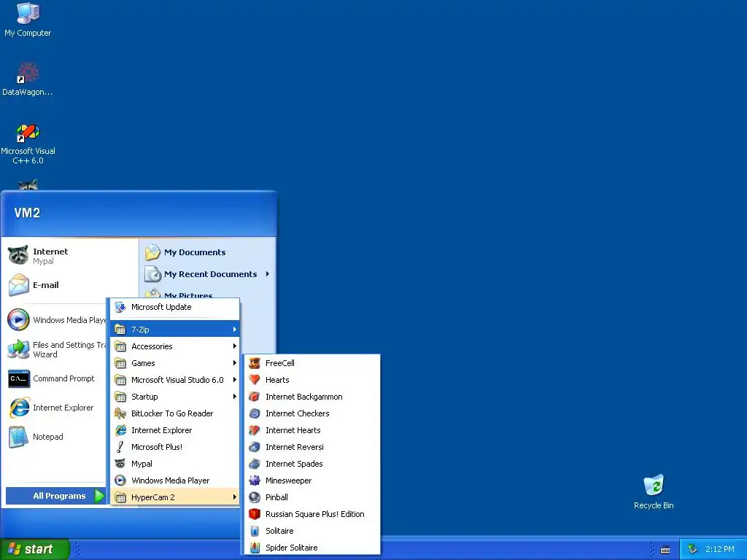Click the Mypal icon in All Programs
The image size is (747, 560).
point(120,464)
